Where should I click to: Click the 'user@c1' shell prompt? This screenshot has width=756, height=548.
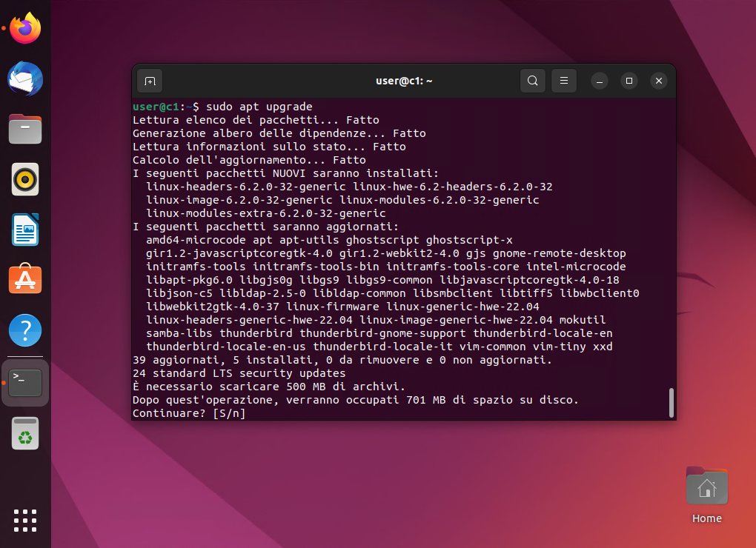click(156, 107)
